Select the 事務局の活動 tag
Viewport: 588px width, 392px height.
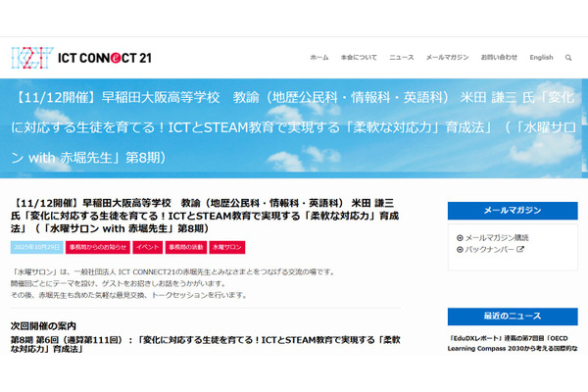pos(186,247)
